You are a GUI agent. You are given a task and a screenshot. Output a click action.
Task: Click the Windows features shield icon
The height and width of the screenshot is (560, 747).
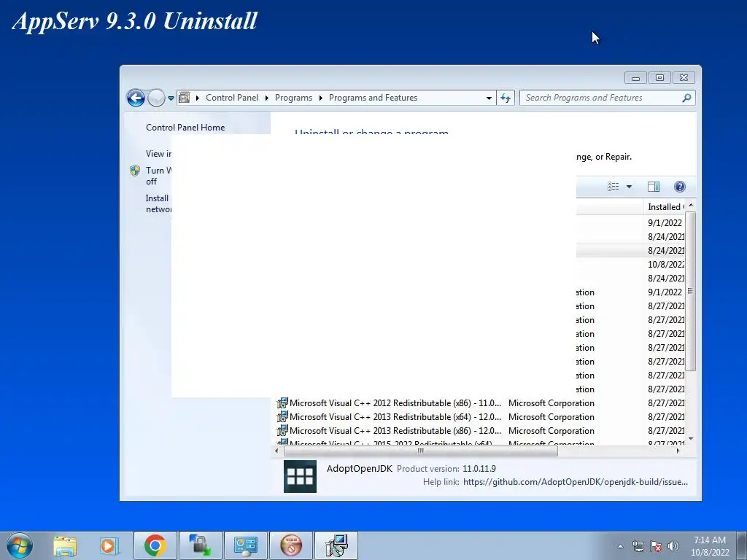tap(135, 171)
